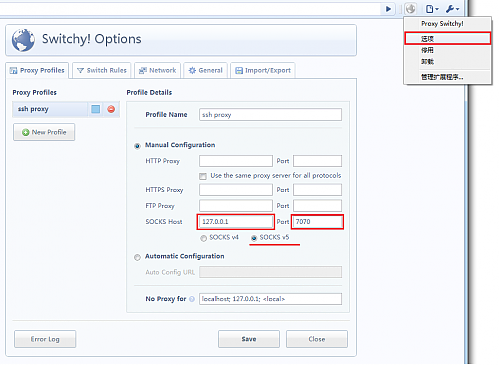Screen dimensions: 500x366
Task: Click the No Proxy for input field
Action: tap(270, 299)
